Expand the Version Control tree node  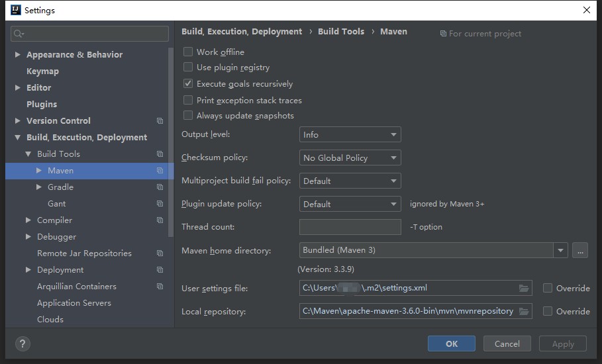pos(17,120)
